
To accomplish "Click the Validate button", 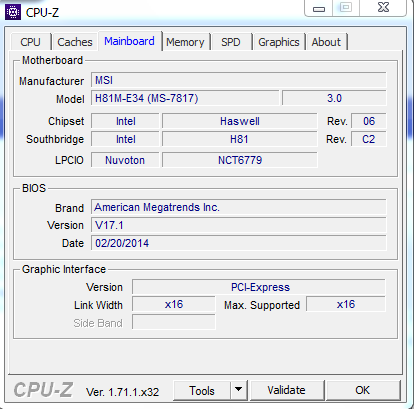I will [287, 390].
